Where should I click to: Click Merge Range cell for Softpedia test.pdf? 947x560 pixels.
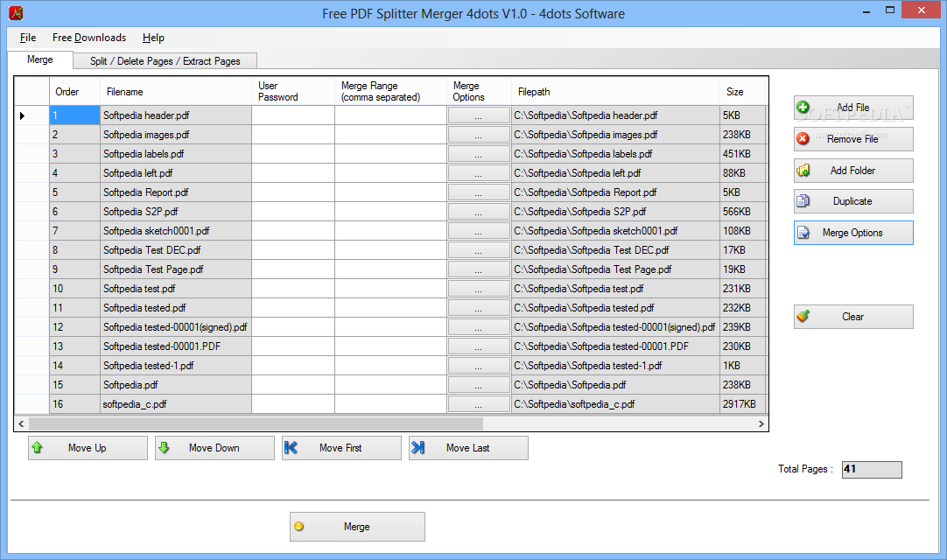coord(390,289)
